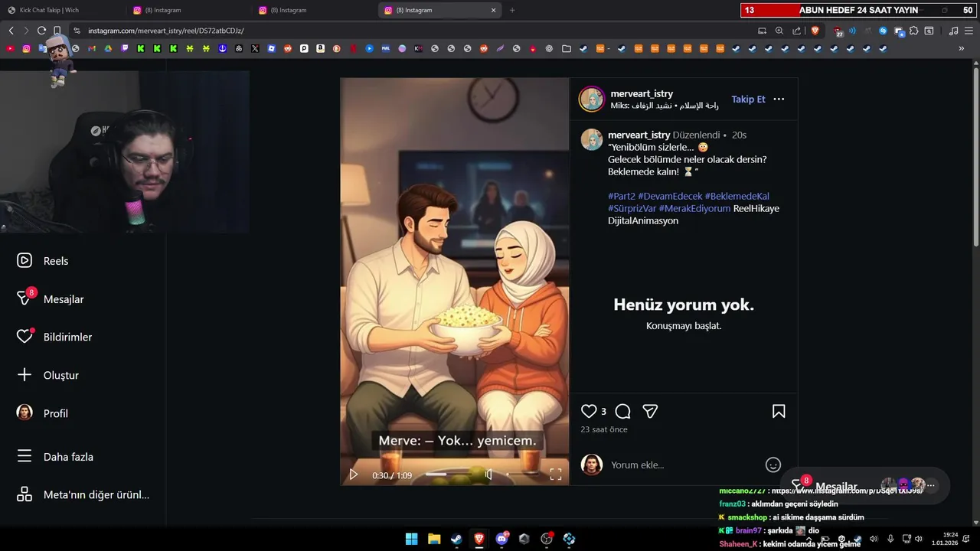Share the reel with the paper plane icon
The width and height of the screenshot is (980, 551).
[x=650, y=412]
